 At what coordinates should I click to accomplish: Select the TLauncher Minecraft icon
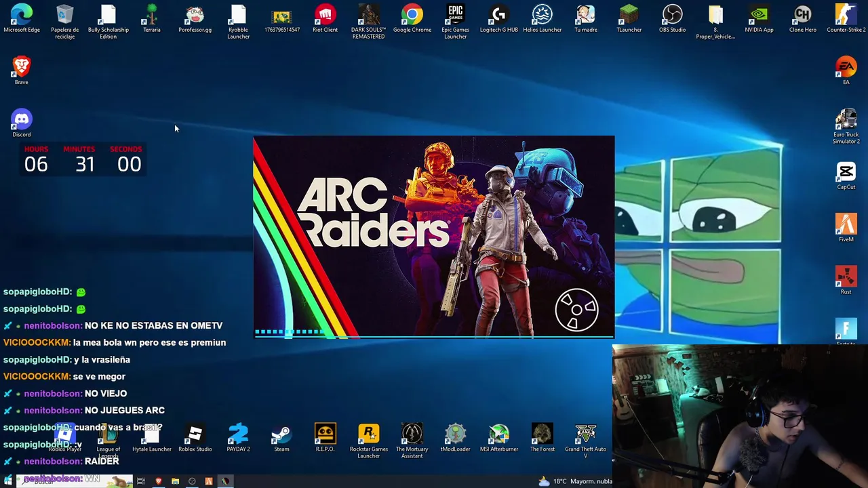pos(629,19)
